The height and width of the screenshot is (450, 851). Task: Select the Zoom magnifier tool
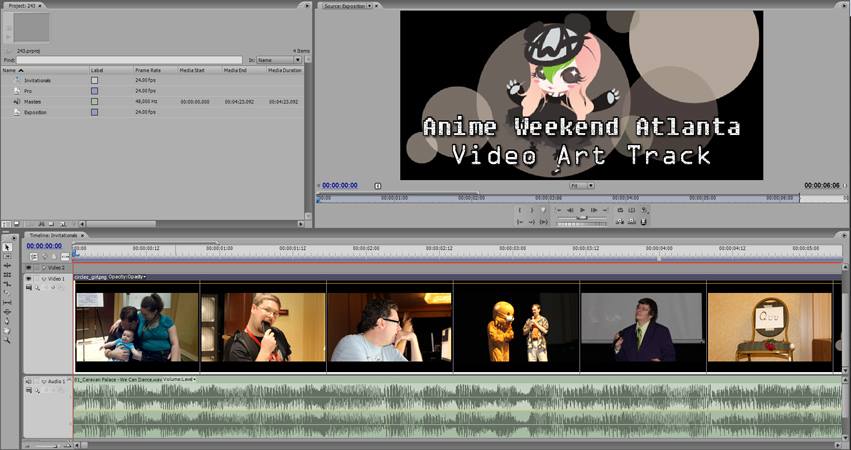click(x=7, y=340)
